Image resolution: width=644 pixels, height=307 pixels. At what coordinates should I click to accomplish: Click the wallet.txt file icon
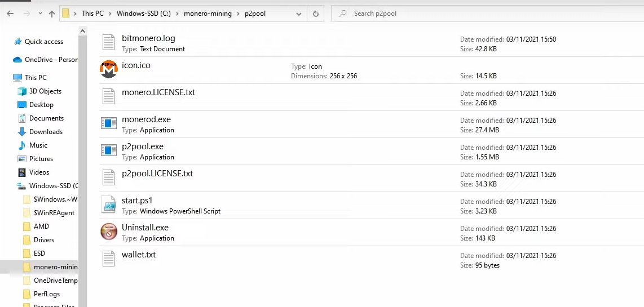(x=108, y=259)
